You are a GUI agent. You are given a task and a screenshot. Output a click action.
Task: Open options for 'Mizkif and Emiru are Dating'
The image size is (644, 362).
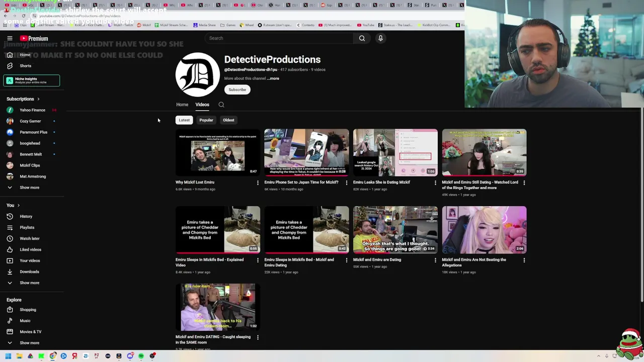click(x=435, y=260)
